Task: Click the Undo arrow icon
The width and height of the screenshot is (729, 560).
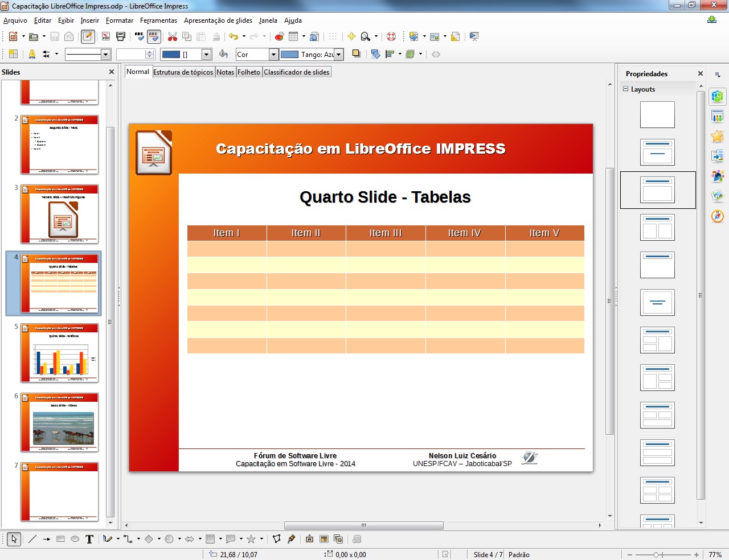Action: 234,36
